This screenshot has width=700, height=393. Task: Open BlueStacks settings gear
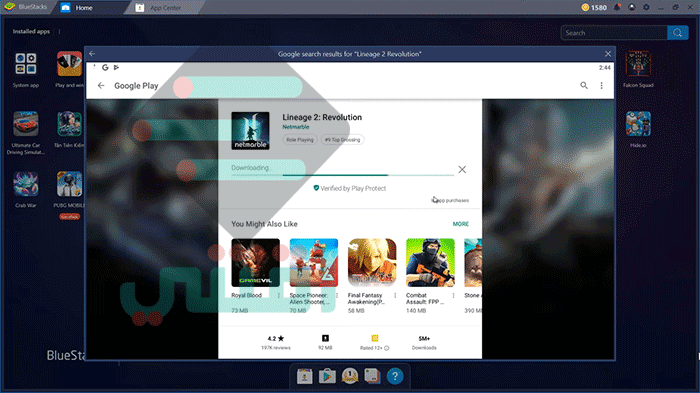pyautogui.click(x=646, y=7)
